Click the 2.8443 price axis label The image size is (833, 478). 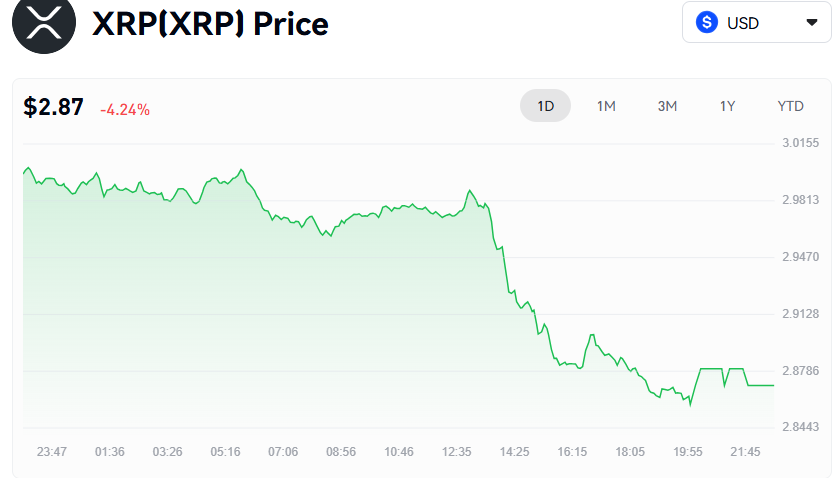800,428
